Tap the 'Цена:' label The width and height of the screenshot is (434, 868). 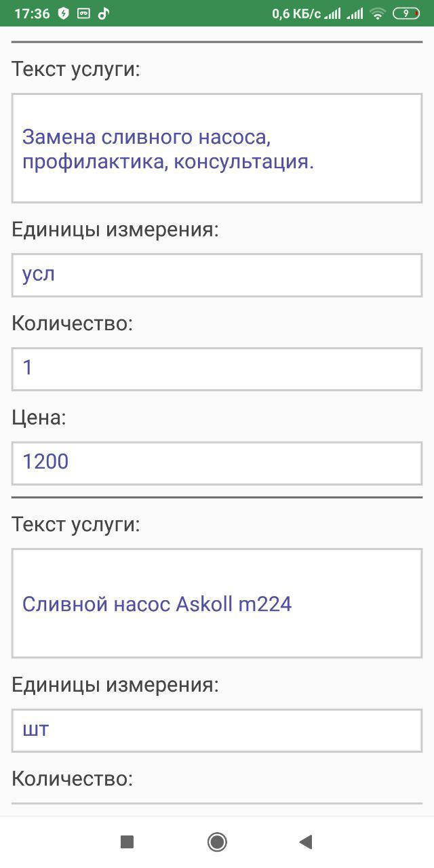coord(39,418)
